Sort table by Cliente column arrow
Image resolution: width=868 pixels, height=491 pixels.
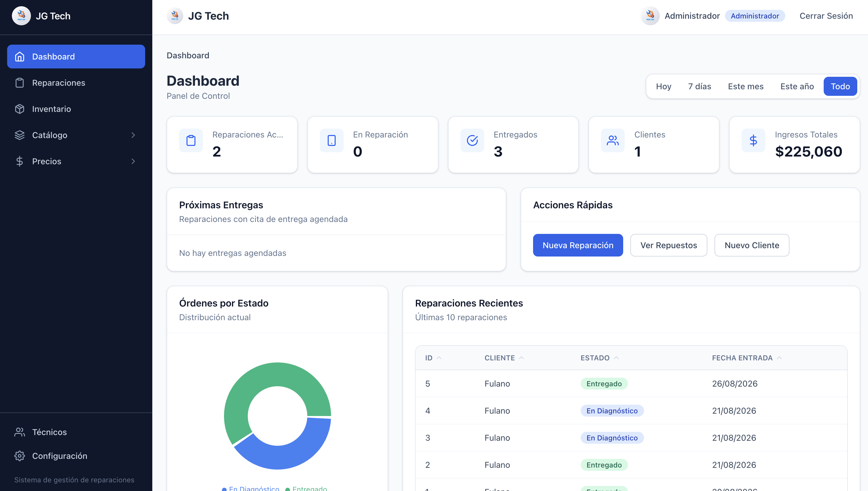coord(521,358)
